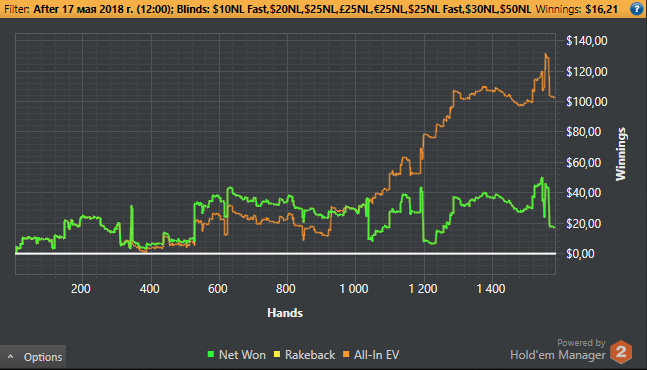Click the 800 hands axis label
The height and width of the screenshot is (370, 647).
(286, 289)
